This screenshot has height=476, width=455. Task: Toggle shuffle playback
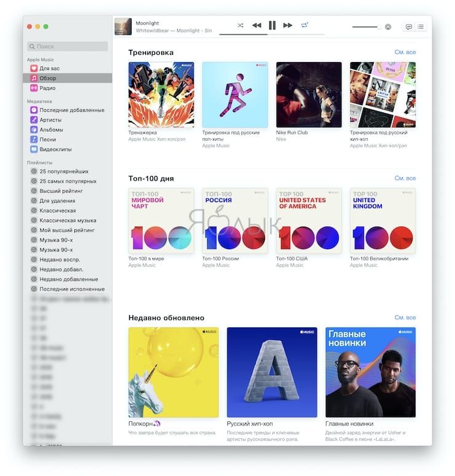tap(240, 26)
